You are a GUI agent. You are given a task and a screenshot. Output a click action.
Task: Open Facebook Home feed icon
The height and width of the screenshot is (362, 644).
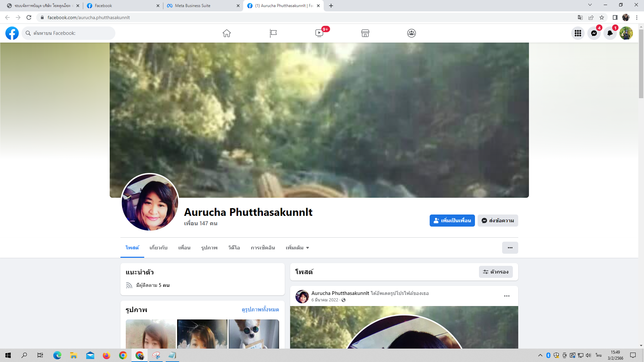[227, 33]
